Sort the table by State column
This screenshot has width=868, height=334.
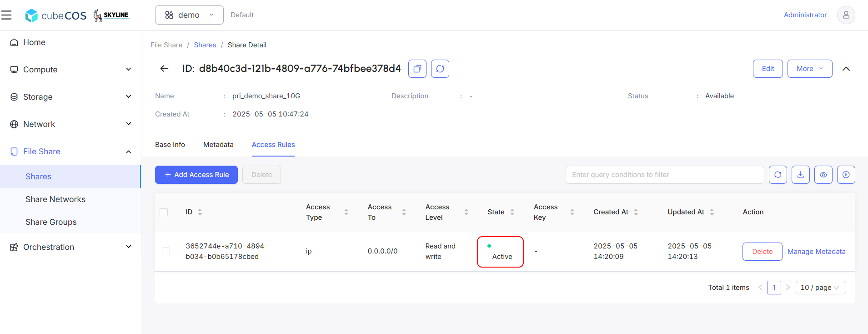[512, 212]
